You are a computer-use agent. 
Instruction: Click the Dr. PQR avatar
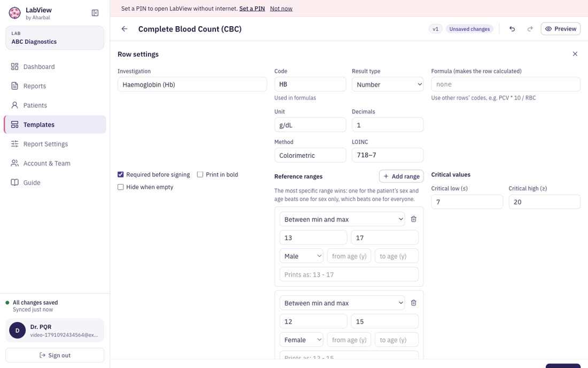[17, 331]
